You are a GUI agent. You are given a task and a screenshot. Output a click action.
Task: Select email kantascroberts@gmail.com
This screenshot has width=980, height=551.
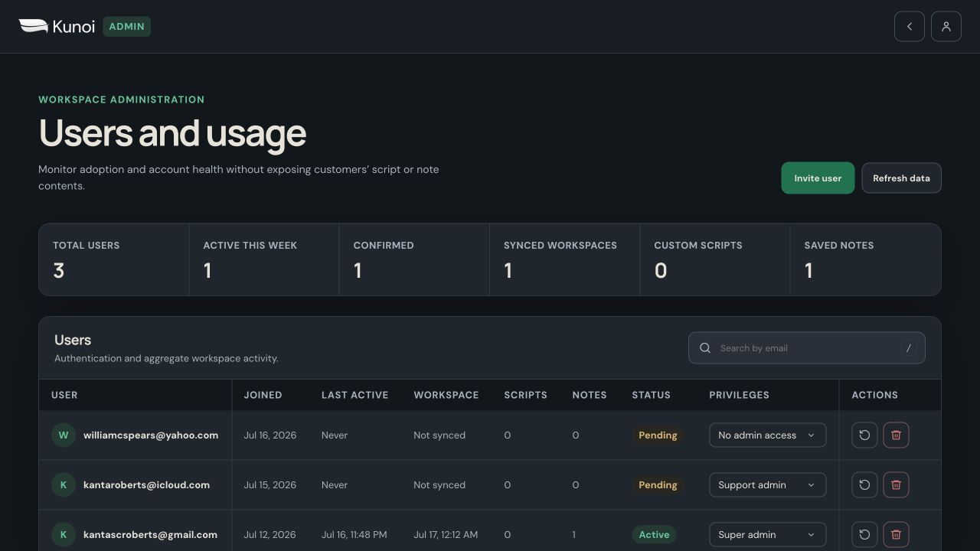150,535
